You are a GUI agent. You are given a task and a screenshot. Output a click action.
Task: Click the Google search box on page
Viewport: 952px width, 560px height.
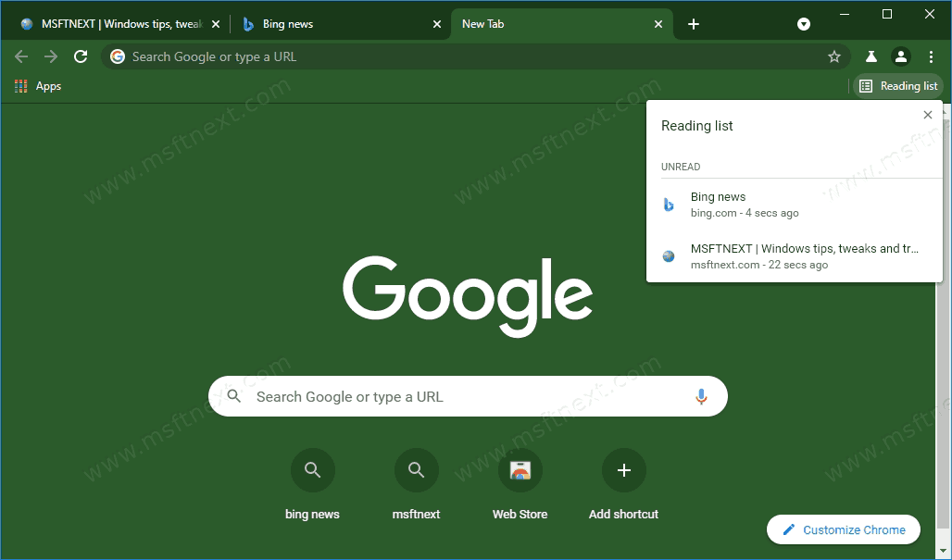468,396
